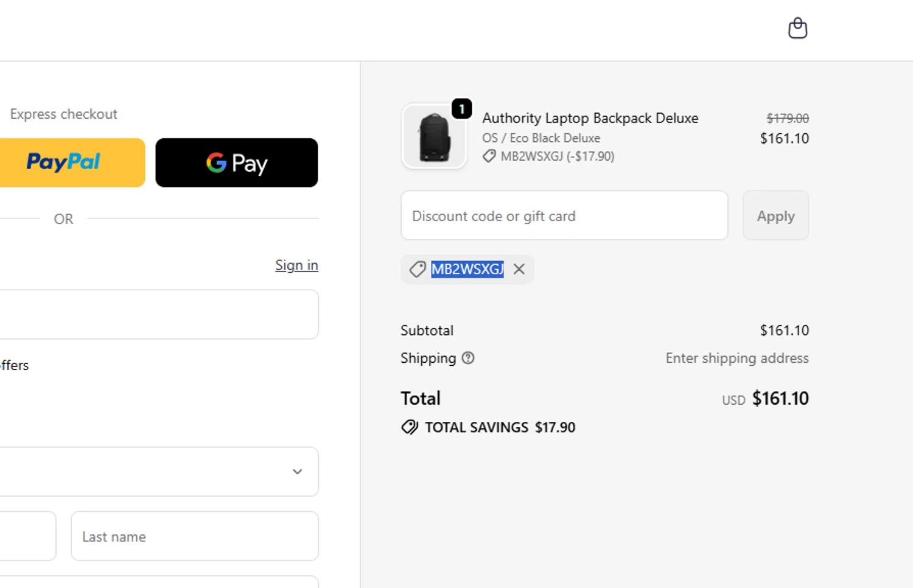913x588 pixels.
Task: Open the Sign in link
Action: click(x=296, y=265)
